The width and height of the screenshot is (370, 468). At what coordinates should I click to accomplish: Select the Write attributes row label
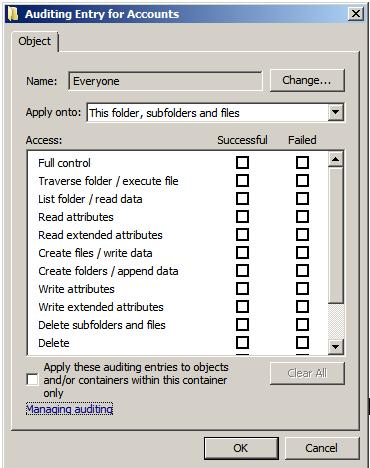76,289
